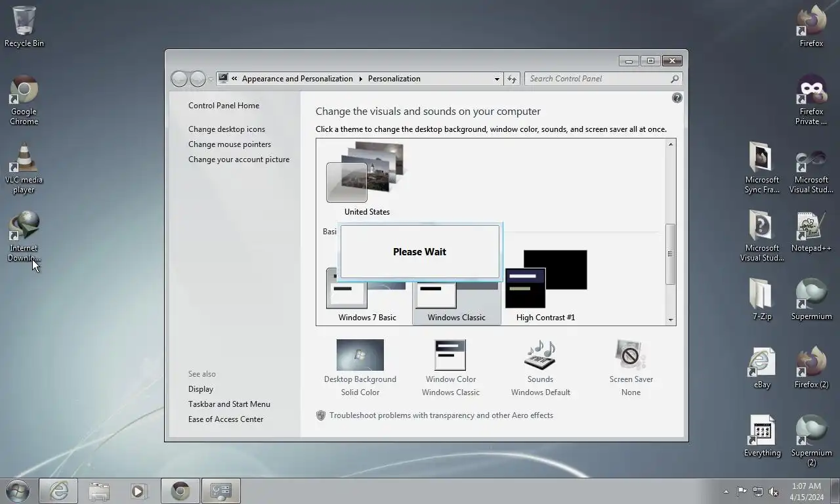840x504 pixels.
Task: Open Internet Explorer in the taskbar
Action: (58, 491)
